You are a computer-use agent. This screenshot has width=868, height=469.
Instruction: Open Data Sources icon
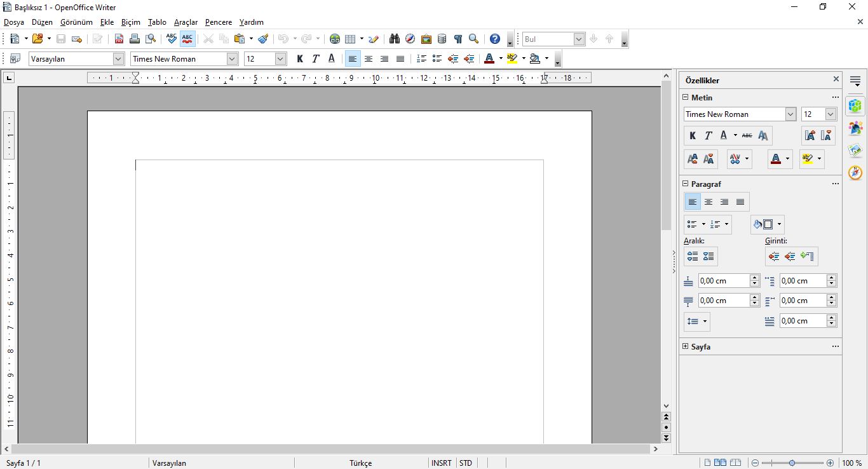(x=442, y=39)
